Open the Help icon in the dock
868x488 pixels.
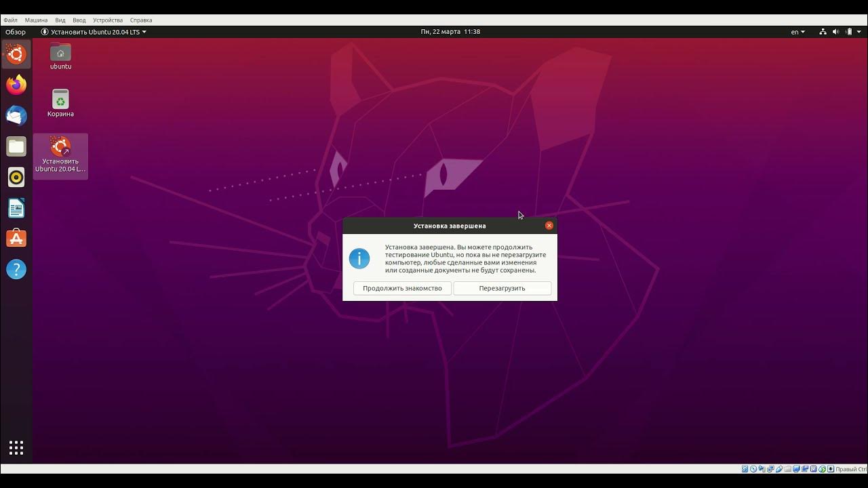16,270
